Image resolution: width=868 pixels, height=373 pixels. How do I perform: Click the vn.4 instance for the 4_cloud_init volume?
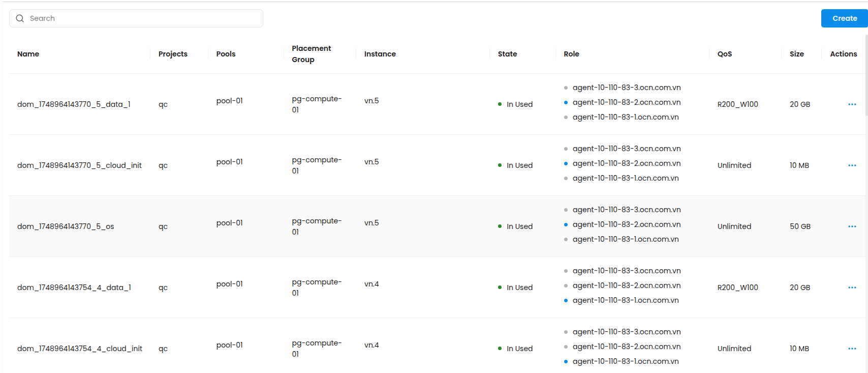pos(371,345)
